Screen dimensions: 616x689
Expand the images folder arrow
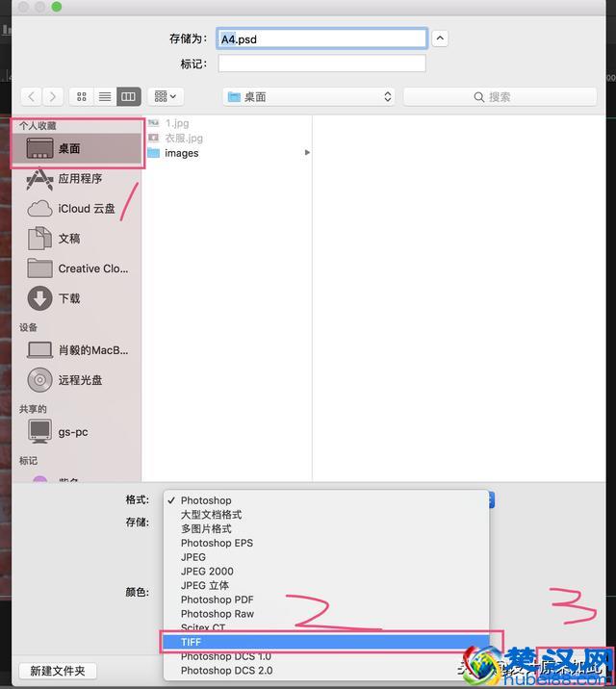(307, 152)
